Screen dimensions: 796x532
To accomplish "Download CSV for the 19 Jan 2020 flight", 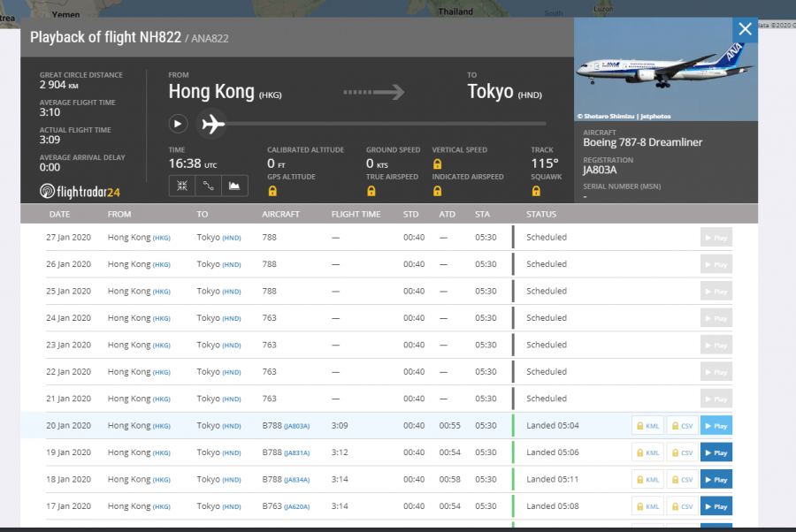I will (681, 452).
